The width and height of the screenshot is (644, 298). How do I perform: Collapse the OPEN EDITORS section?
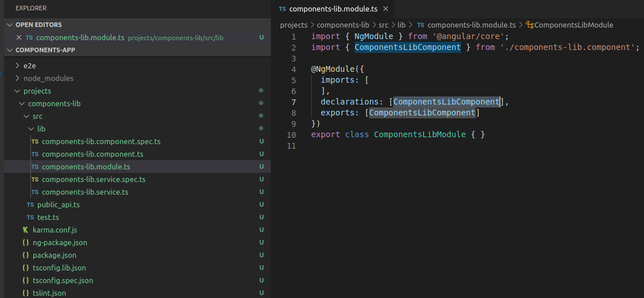(10, 25)
